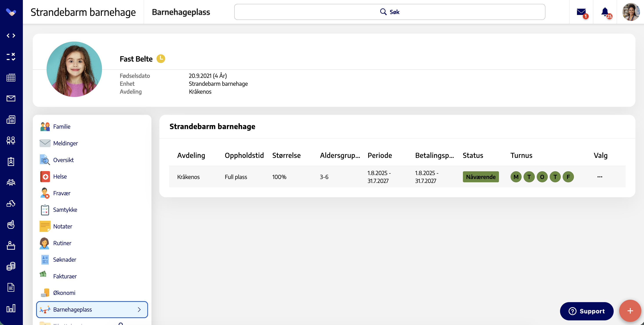This screenshot has height=325, width=644.
Task: Click the yellow clock badge next to Fast Belte
Action: pyautogui.click(x=161, y=59)
